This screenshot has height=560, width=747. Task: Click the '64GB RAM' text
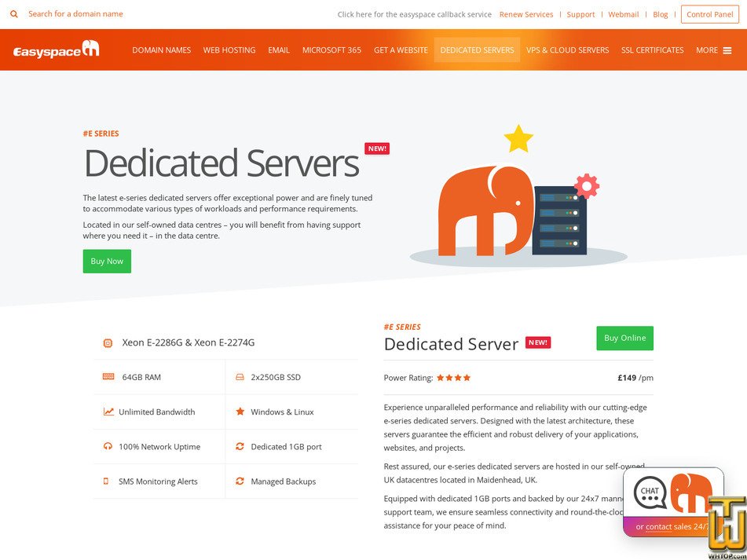141,377
